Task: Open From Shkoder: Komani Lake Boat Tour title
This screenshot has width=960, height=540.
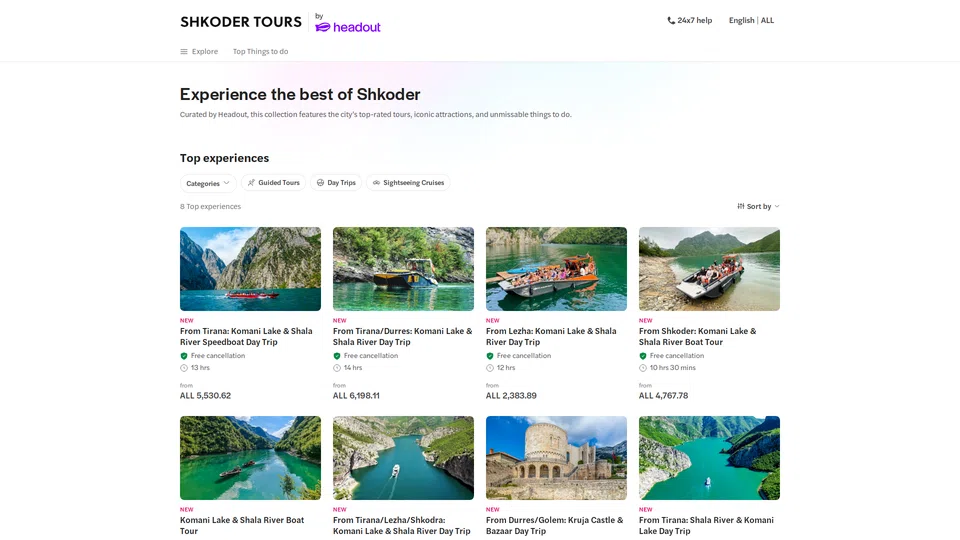Action: [x=697, y=336]
